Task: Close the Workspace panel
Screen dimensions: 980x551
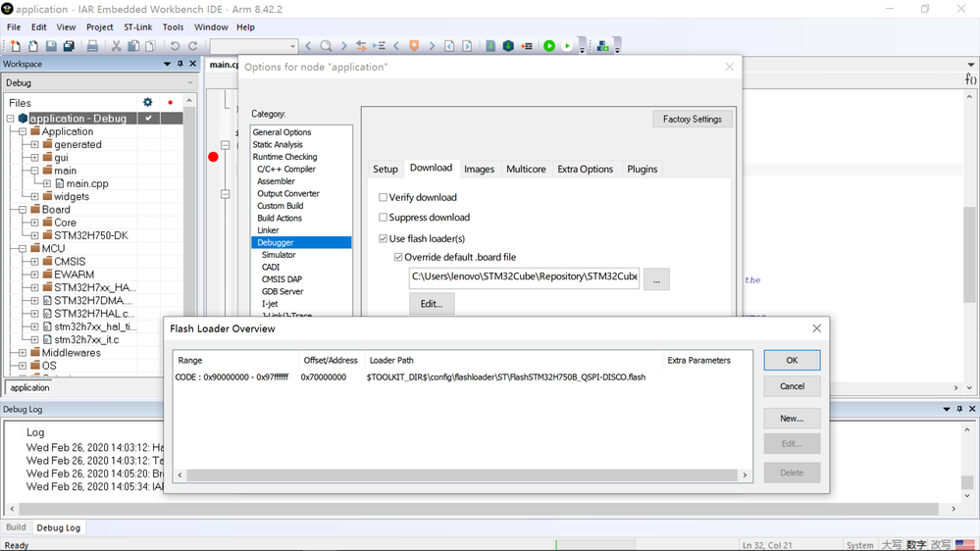Action: coord(192,64)
